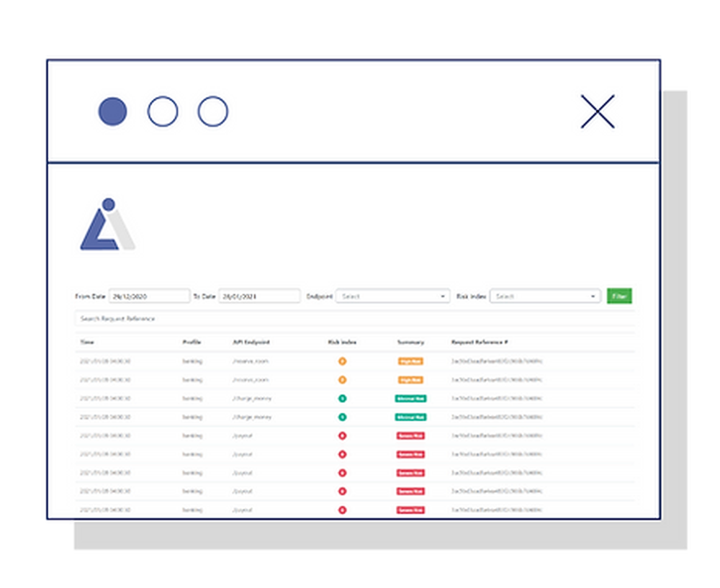Click the filled blue dot in window header

(x=112, y=112)
